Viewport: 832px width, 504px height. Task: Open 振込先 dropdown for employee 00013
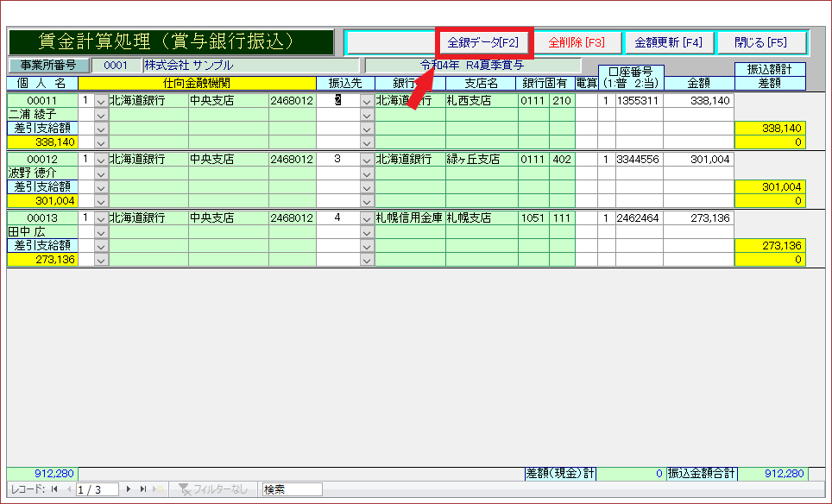tap(366, 218)
